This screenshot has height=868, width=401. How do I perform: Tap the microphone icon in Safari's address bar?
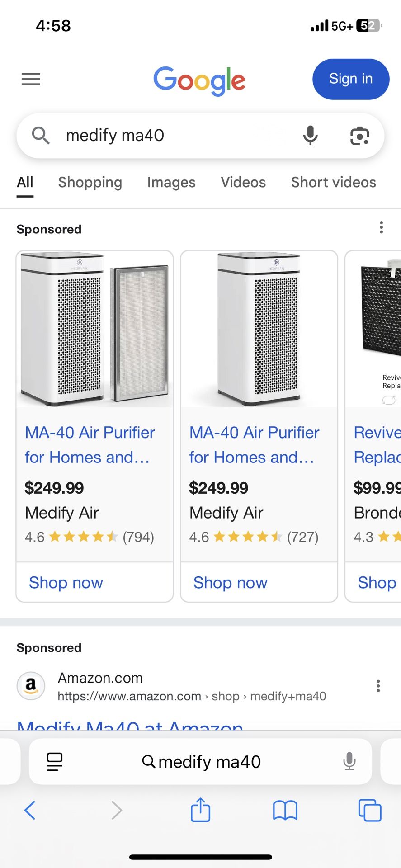(x=349, y=762)
